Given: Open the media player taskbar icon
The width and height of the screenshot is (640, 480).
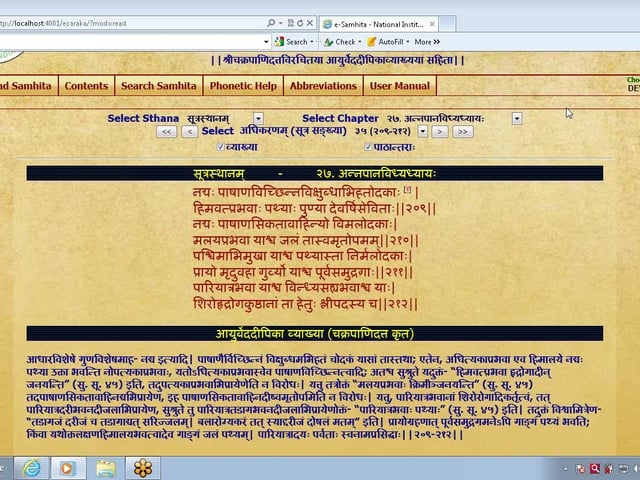Looking at the screenshot, I should click(67, 467).
